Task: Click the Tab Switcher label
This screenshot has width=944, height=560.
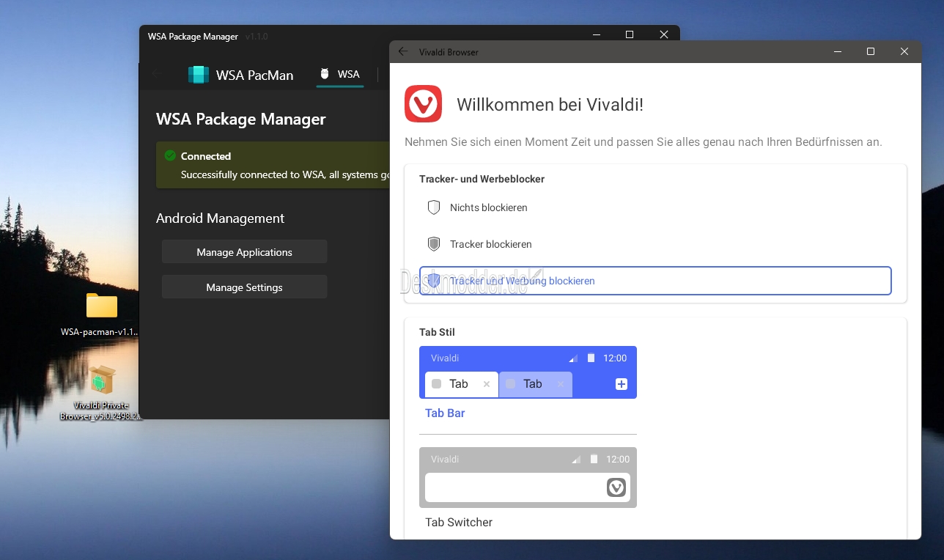Action: coord(459,523)
